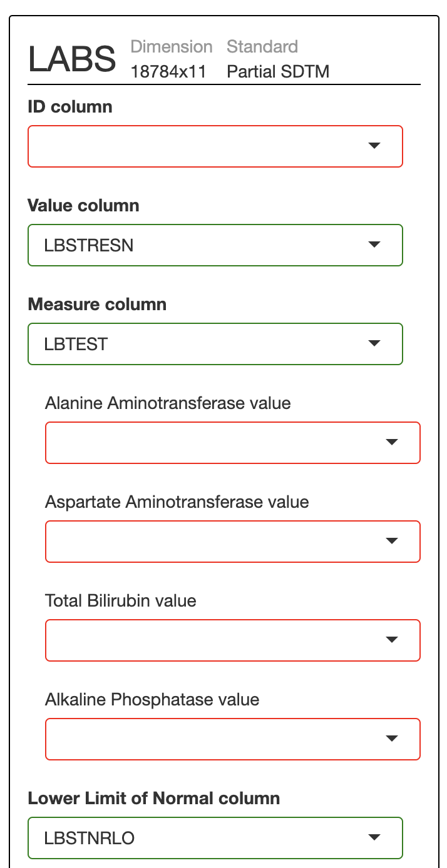
Task: Click the Measure column label
Action: click(97, 305)
